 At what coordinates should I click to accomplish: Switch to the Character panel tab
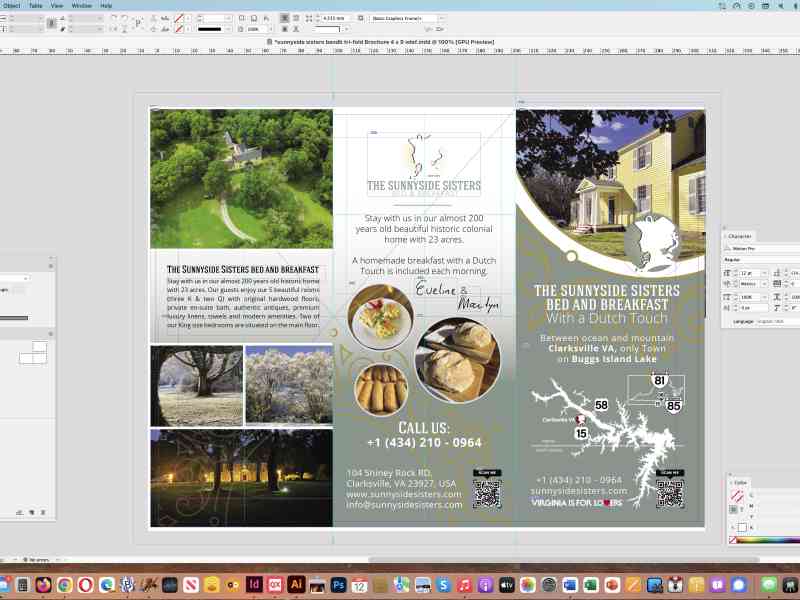coord(739,236)
